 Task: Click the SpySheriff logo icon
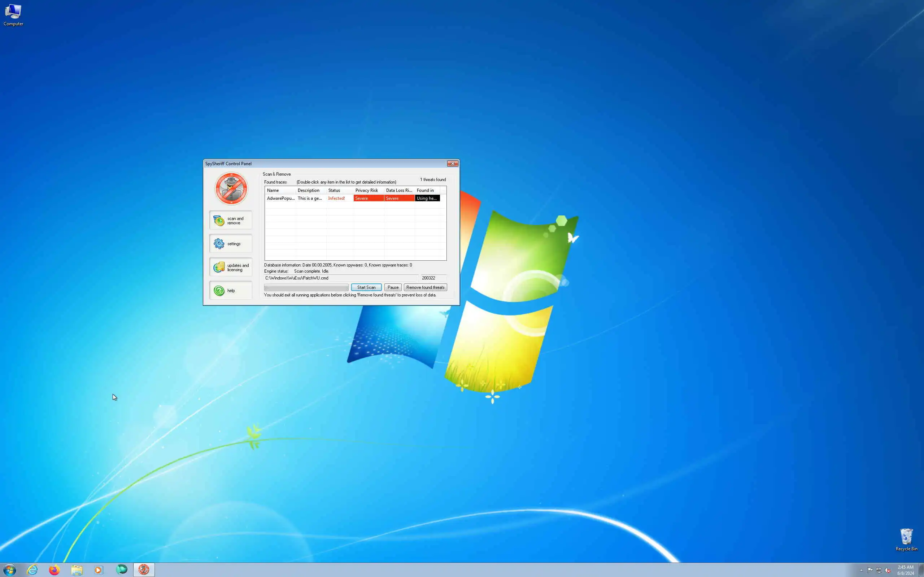click(x=231, y=189)
